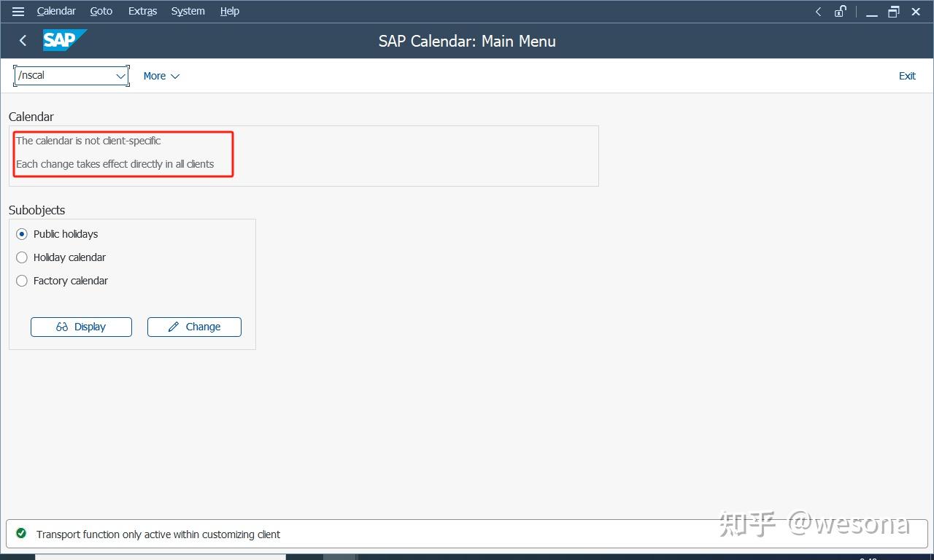The image size is (934, 560).
Task: Click the session lock icon in title bar
Action: (x=840, y=12)
